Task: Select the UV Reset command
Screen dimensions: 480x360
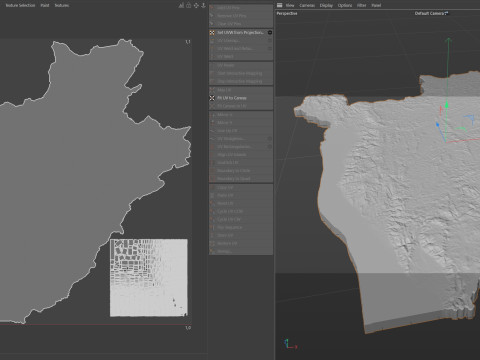Action: coord(241,65)
